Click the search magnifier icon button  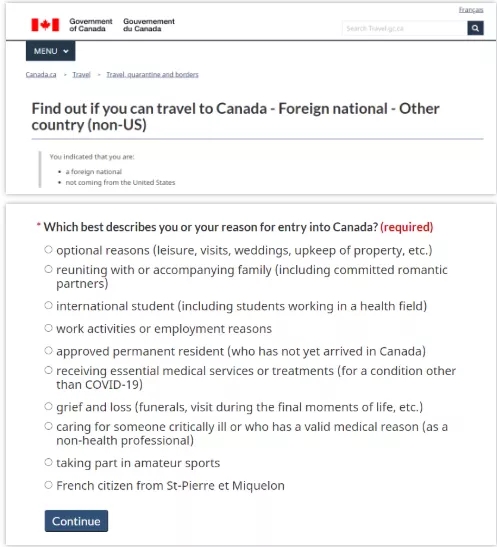475,28
